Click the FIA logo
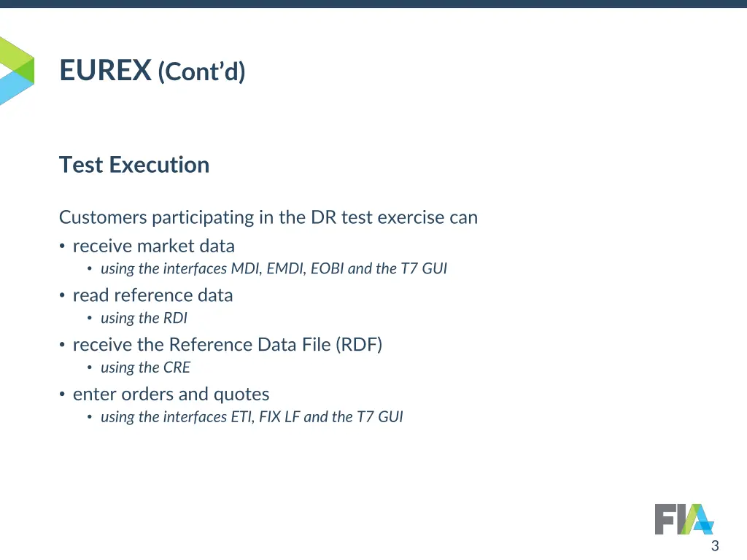The image size is (747, 560). (684, 518)
